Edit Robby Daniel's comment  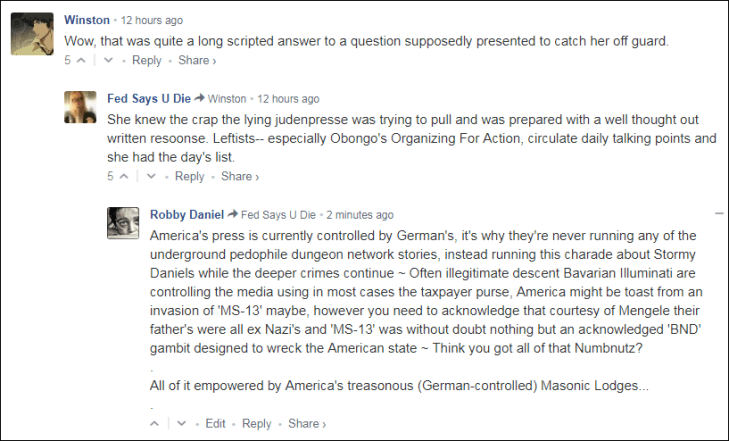[215, 424]
